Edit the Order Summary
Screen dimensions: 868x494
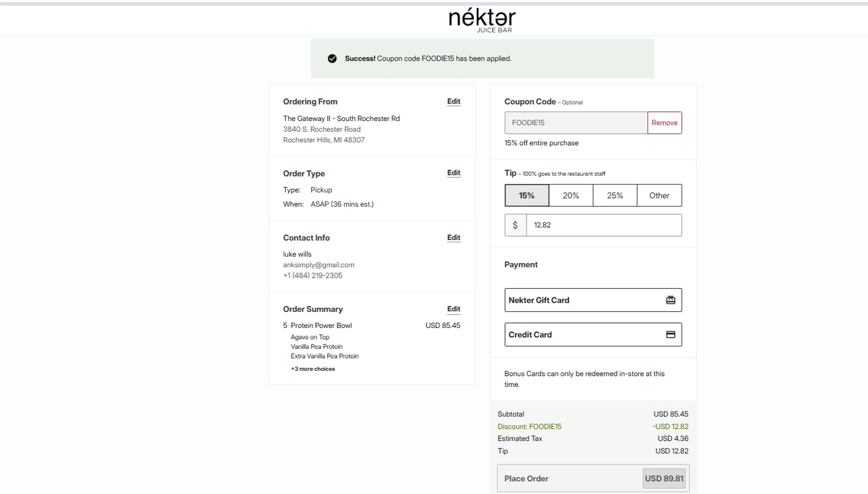454,309
